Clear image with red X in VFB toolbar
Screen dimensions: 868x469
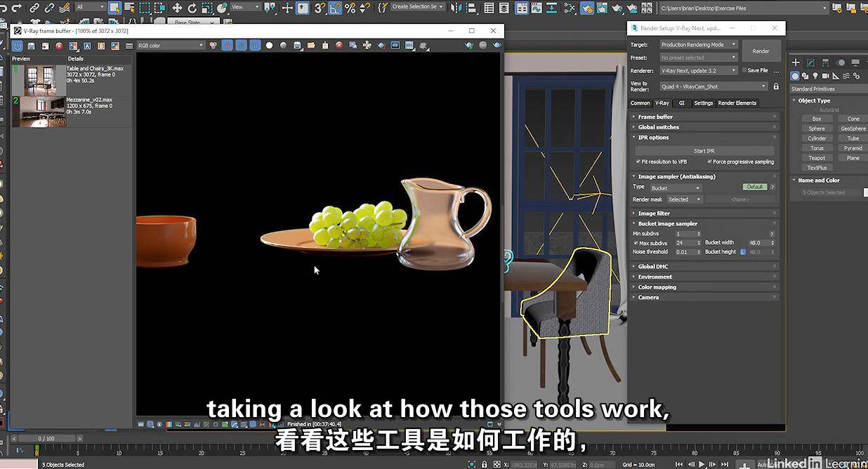tap(339, 46)
